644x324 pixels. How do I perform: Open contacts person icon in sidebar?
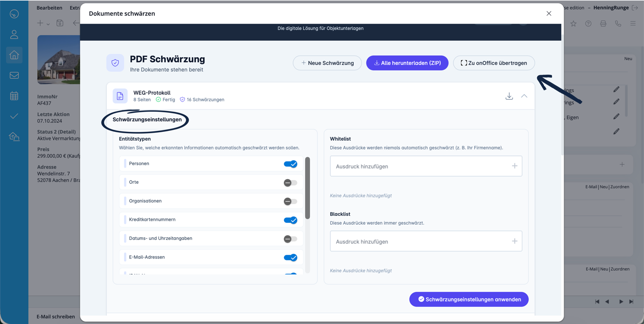pyautogui.click(x=14, y=34)
